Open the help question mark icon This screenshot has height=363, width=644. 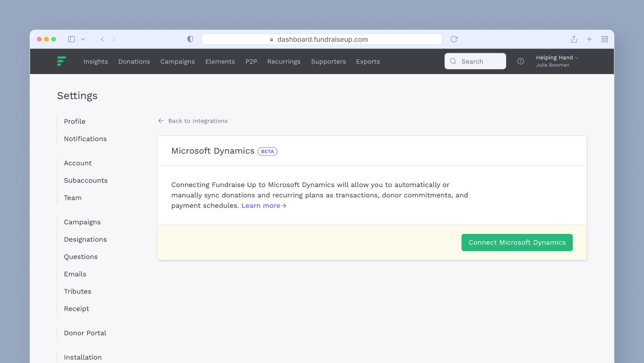pos(520,61)
